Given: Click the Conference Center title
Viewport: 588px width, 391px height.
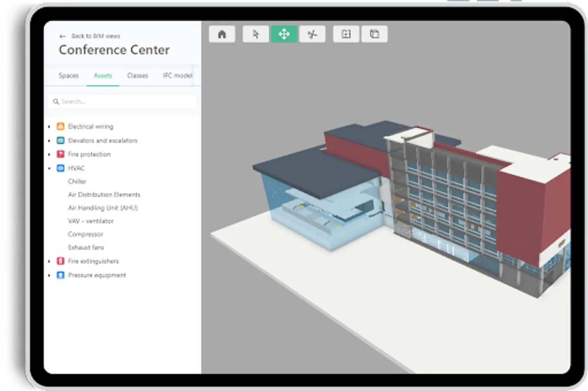Looking at the screenshot, I should click(x=114, y=50).
